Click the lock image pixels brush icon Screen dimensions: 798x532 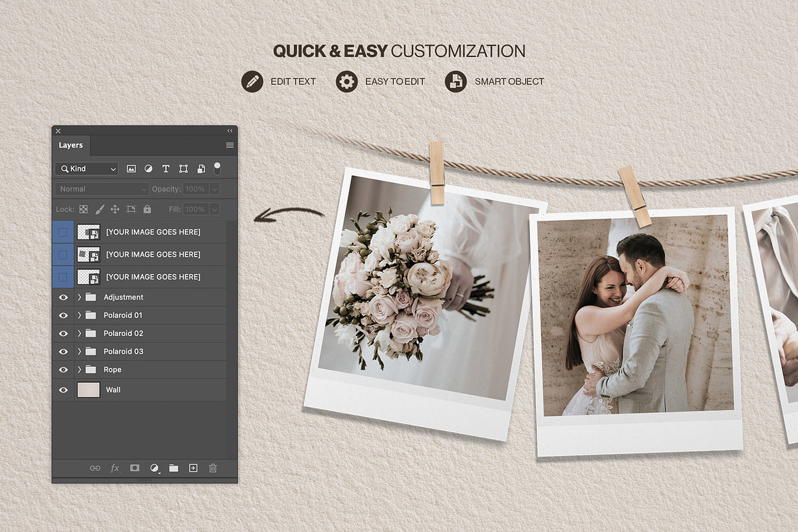[100, 209]
